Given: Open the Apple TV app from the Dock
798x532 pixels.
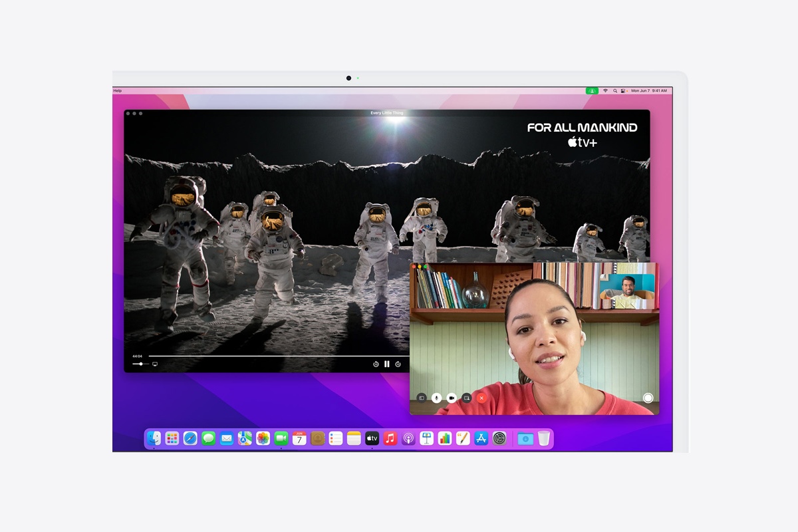Looking at the screenshot, I should click(x=371, y=439).
